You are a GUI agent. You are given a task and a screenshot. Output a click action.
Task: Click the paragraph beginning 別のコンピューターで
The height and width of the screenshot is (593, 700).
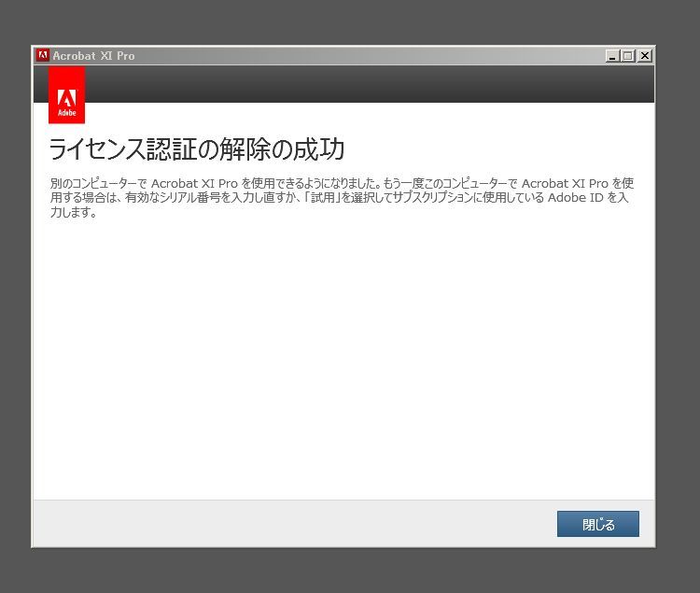coord(342,197)
